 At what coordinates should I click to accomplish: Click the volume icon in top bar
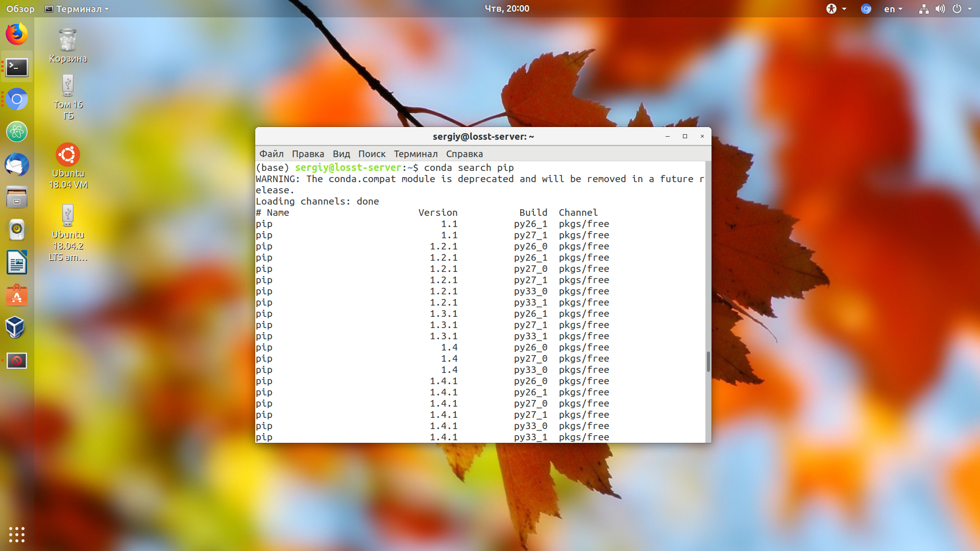(940, 9)
